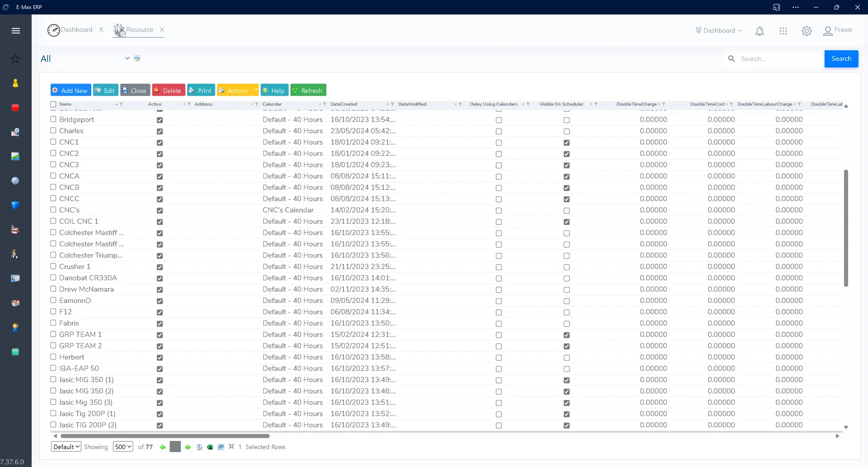This screenshot has height=467, width=868.
Task: Select the Resource tab
Action: [134, 30]
